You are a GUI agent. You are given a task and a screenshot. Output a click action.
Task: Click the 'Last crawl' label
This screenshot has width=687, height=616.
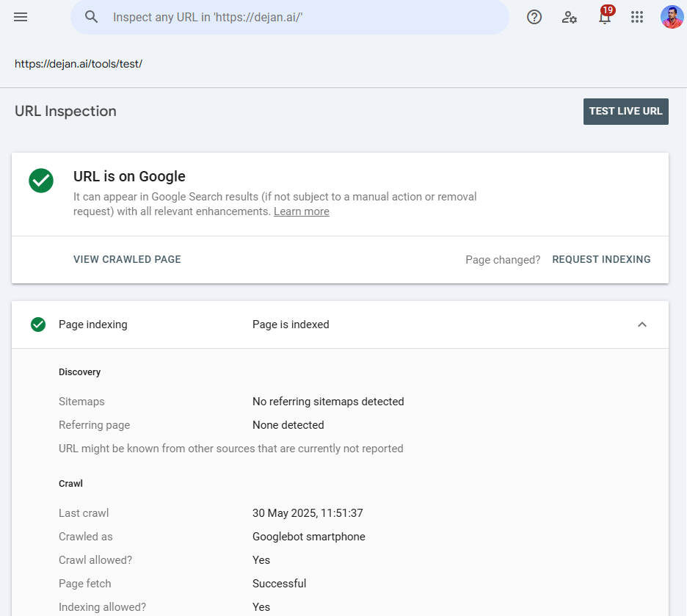tap(84, 513)
